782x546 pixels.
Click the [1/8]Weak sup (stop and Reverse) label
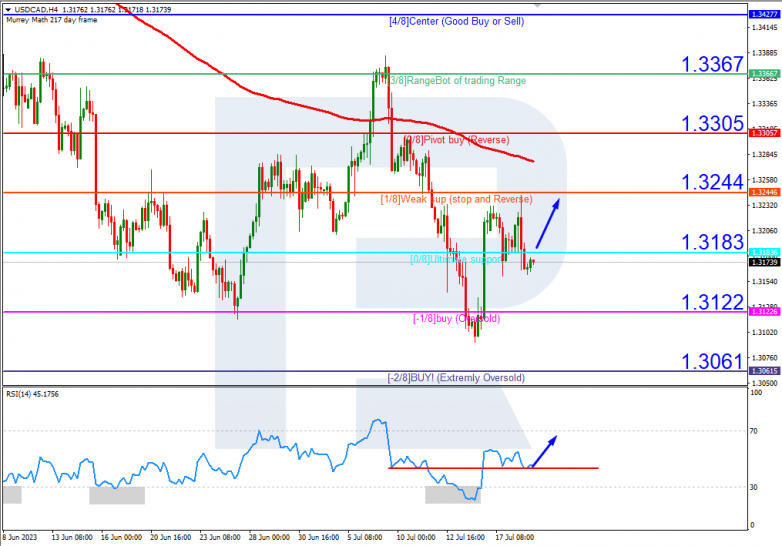[x=456, y=199]
